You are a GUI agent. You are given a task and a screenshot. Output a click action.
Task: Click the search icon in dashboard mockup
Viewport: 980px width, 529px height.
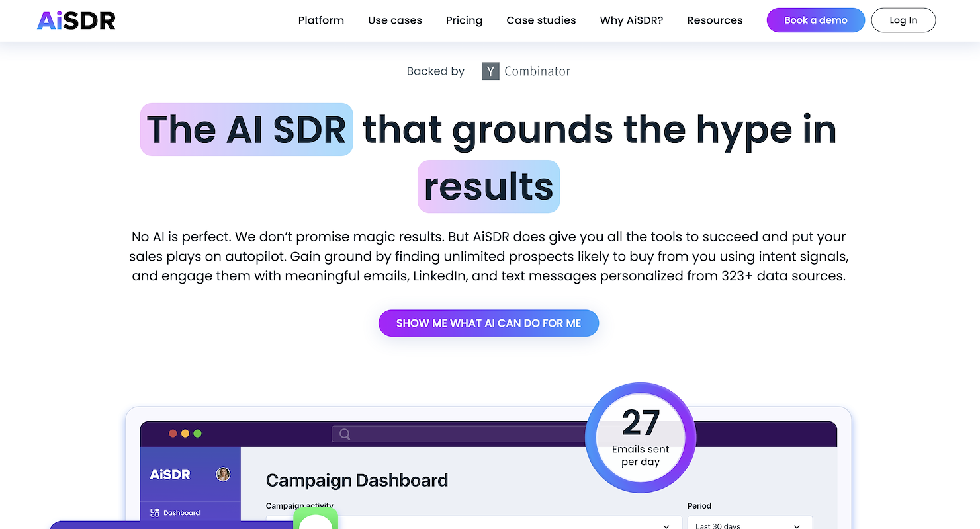point(345,434)
